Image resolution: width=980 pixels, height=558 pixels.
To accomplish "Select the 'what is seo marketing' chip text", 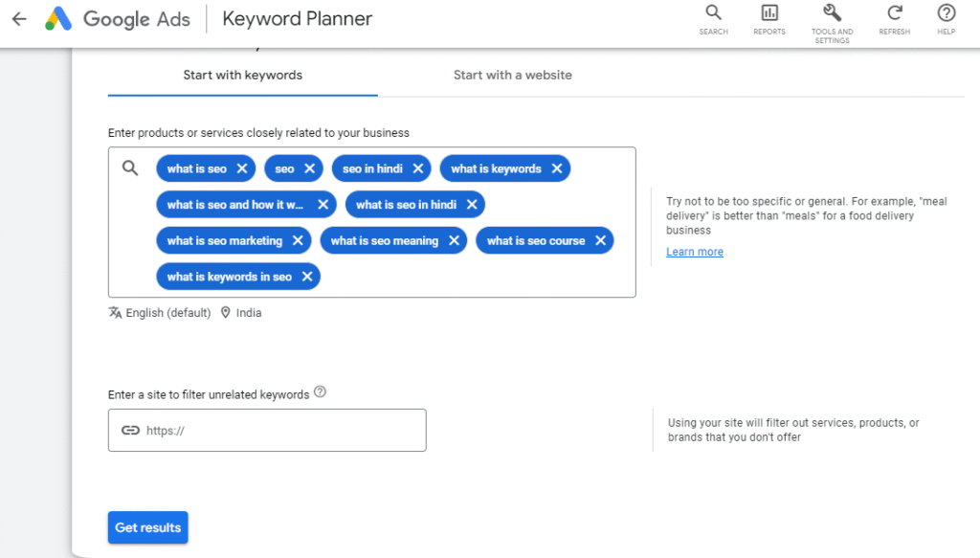I will pos(224,240).
